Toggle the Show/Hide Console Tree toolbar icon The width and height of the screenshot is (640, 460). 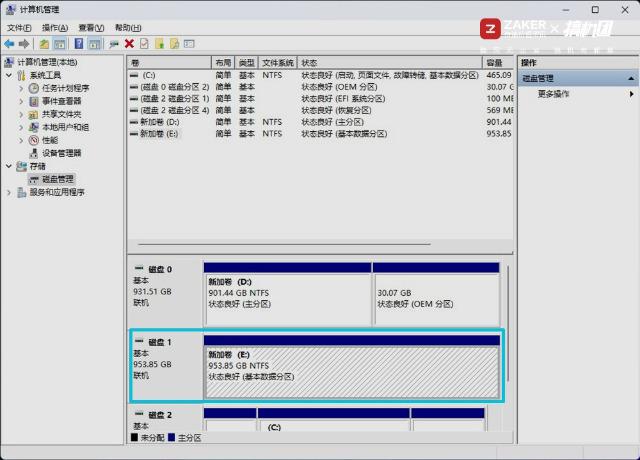(60, 44)
